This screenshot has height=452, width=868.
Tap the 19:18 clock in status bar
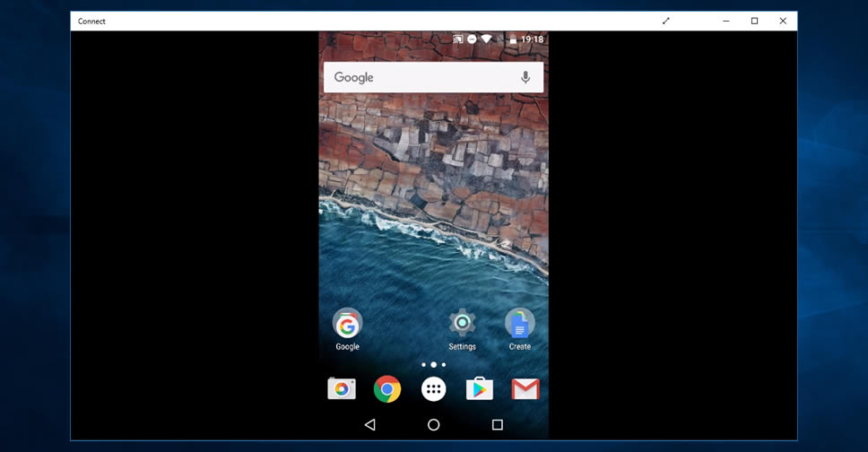pyautogui.click(x=532, y=39)
